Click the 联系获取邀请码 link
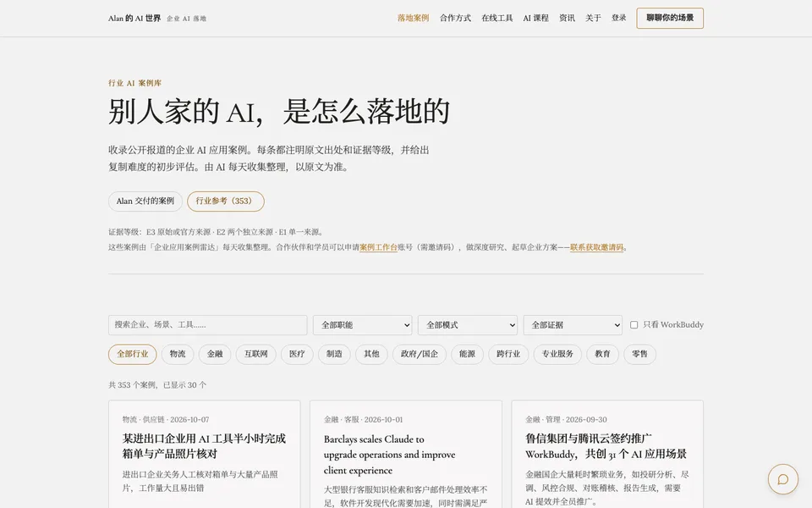 click(596, 247)
